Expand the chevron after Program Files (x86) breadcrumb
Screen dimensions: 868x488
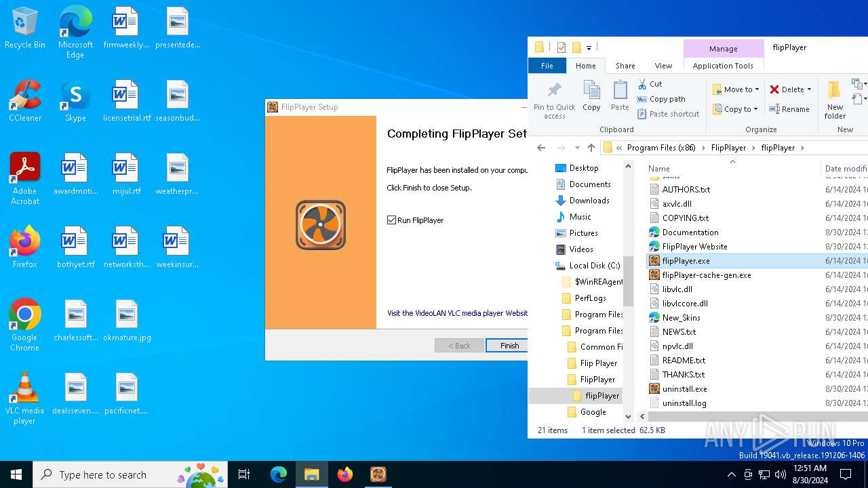pyautogui.click(x=703, y=148)
